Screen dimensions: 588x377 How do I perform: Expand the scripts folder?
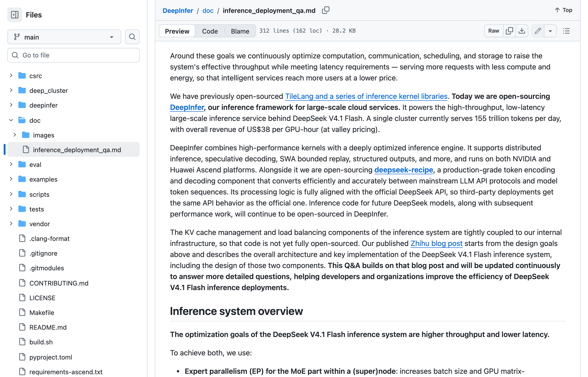point(11,194)
